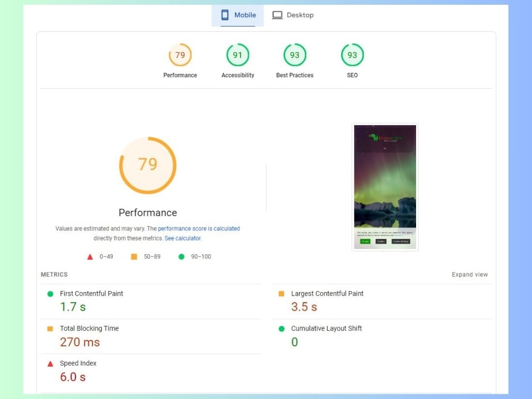Screen dimensions: 532x399
Task: Click the Accessibility category label
Action: pyautogui.click(x=238, y=76)
